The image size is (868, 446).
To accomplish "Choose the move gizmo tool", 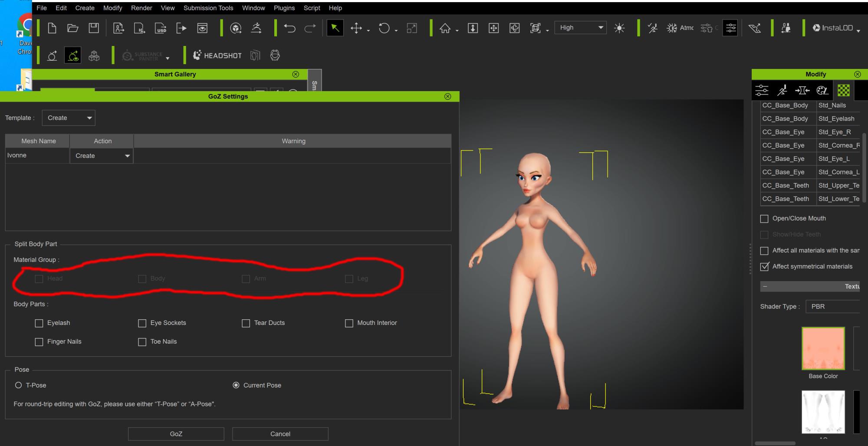I will (x=356, y=28).
